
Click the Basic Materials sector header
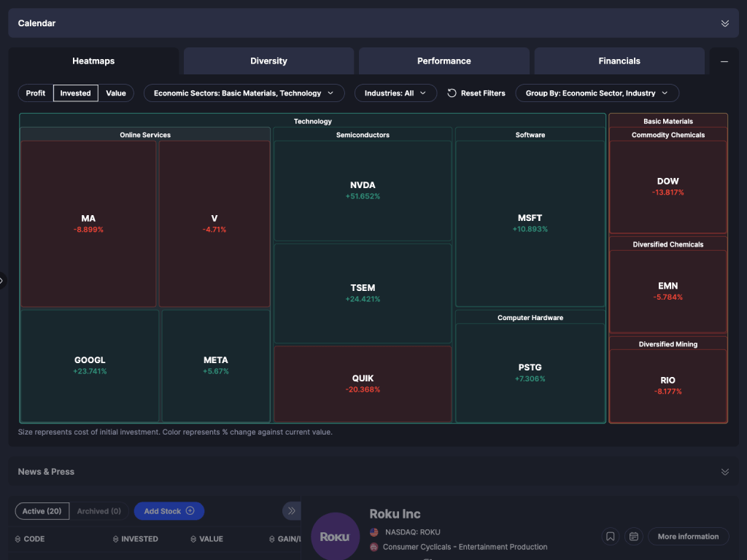point(668,121)
